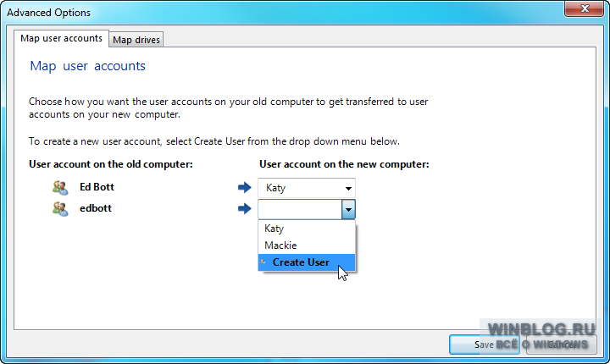This screenshot has height=364, width=610.
Task: Click the Ed Bott account name
Action: pos(97,187)
